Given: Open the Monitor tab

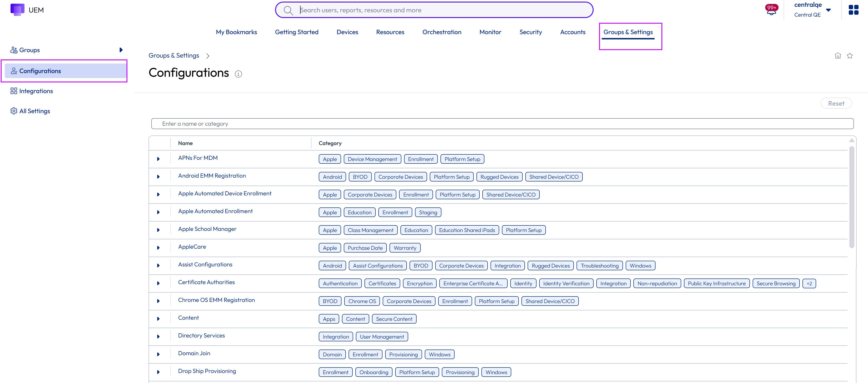Looking at the screenshot, I should 490,32.
